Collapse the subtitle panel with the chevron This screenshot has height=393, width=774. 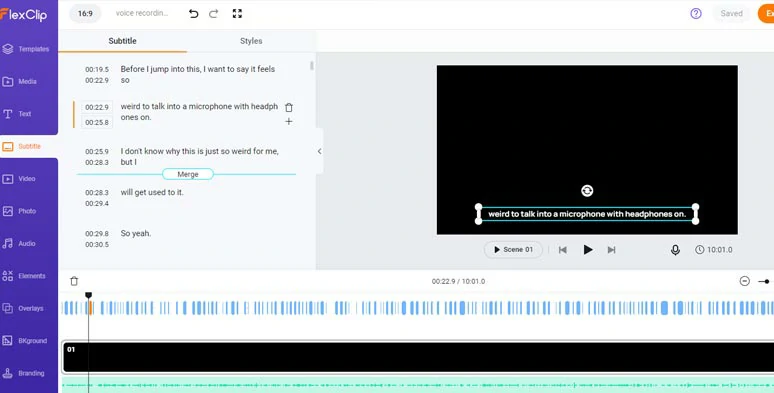click(319, 152)
